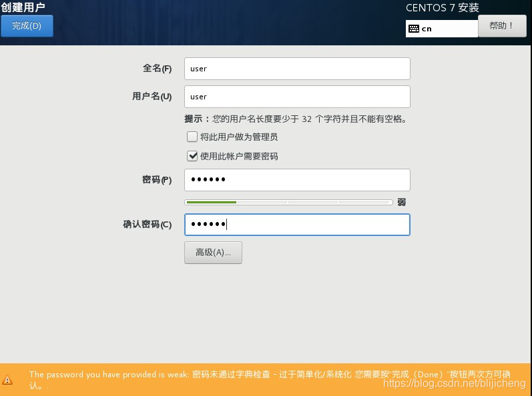Open the 帮助! help button
This screenshot has height=396, width=532.
(x=502, y=26)
